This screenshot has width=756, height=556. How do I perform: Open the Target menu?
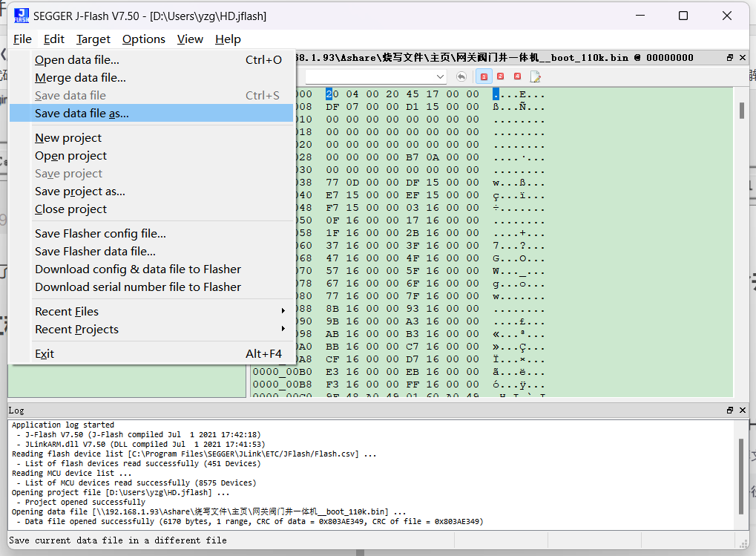coord(93,39)
